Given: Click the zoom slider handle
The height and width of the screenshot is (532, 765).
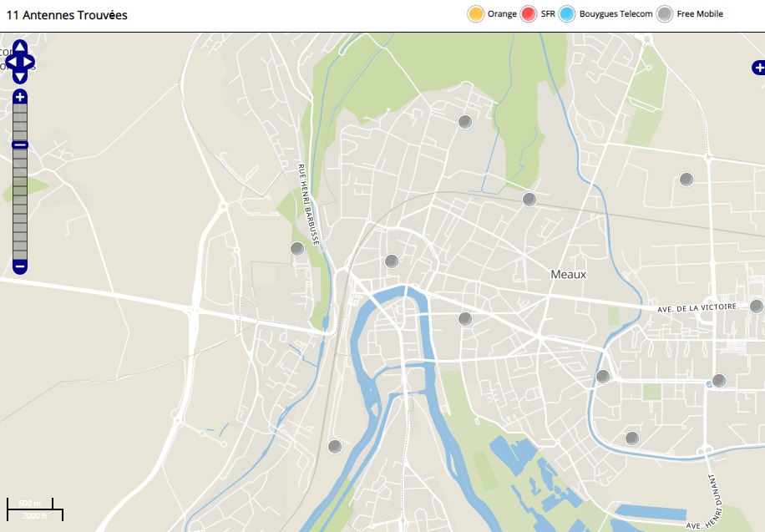Looking at the screenshot, I should (x=20, y=145).
